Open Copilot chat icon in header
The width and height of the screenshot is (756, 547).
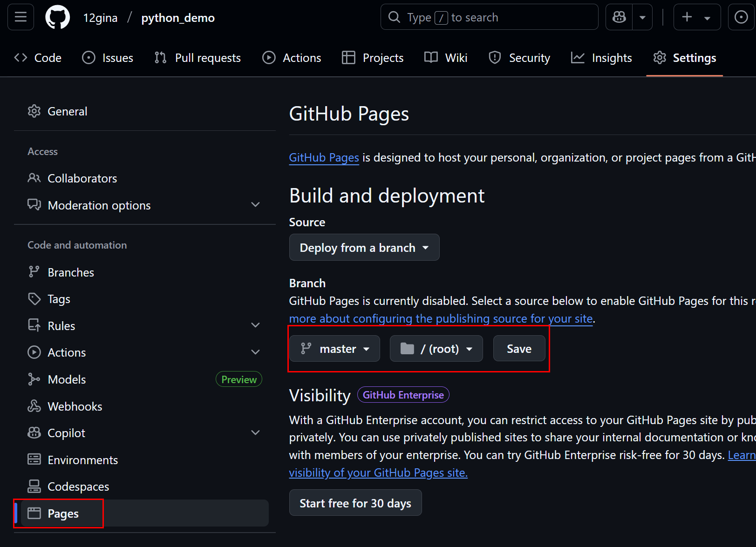(619, 17)
